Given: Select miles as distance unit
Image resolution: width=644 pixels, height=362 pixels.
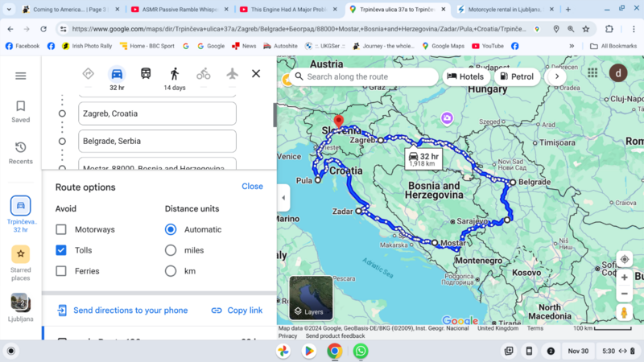Looking at the screenshot, I should point(171,250).
